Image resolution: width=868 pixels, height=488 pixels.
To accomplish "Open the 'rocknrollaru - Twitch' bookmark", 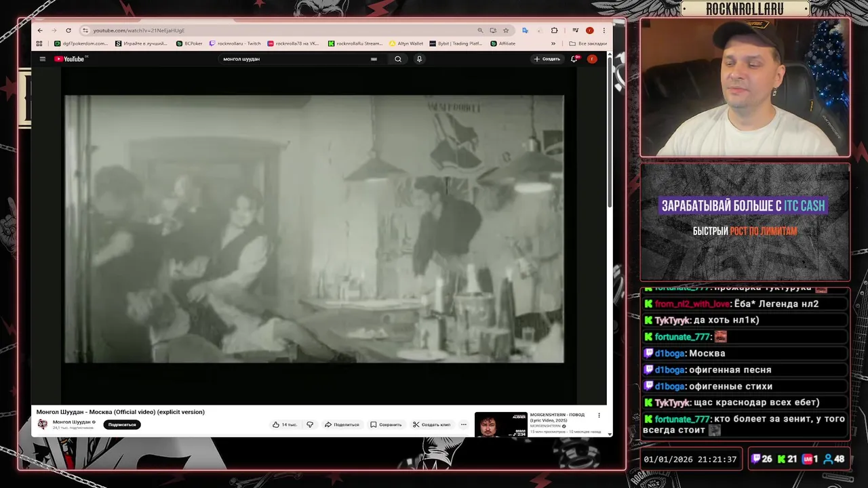I will pyautogui.click(x=235, y=43).
